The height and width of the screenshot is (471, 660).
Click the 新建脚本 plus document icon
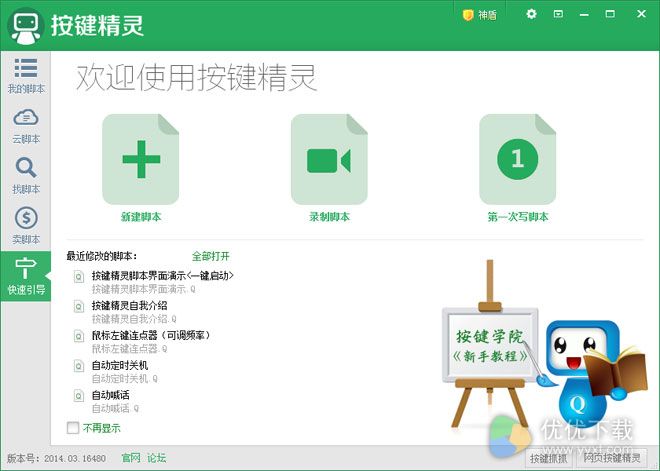(x=141, y=159)
